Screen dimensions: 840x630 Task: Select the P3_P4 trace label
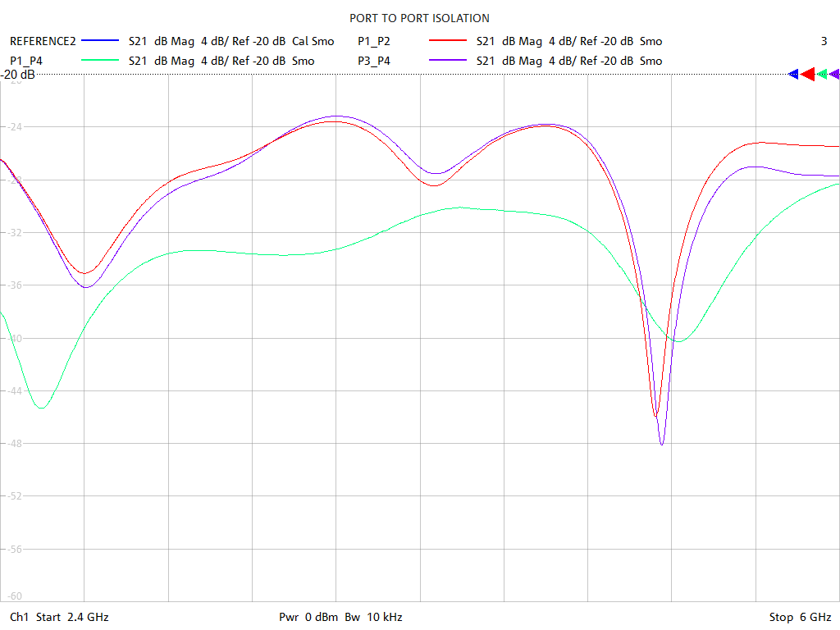point(374,61)
